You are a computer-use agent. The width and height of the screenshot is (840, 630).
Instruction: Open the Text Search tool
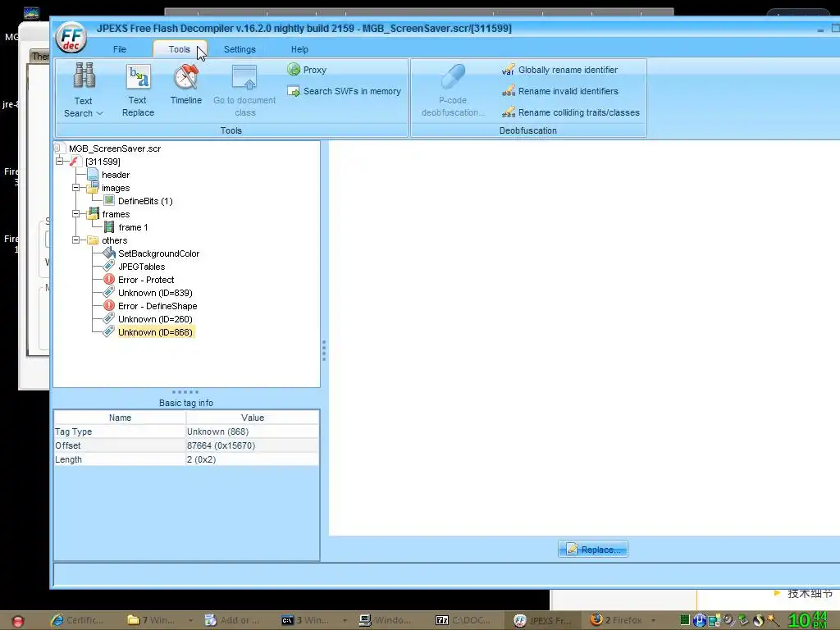[83, 90]
